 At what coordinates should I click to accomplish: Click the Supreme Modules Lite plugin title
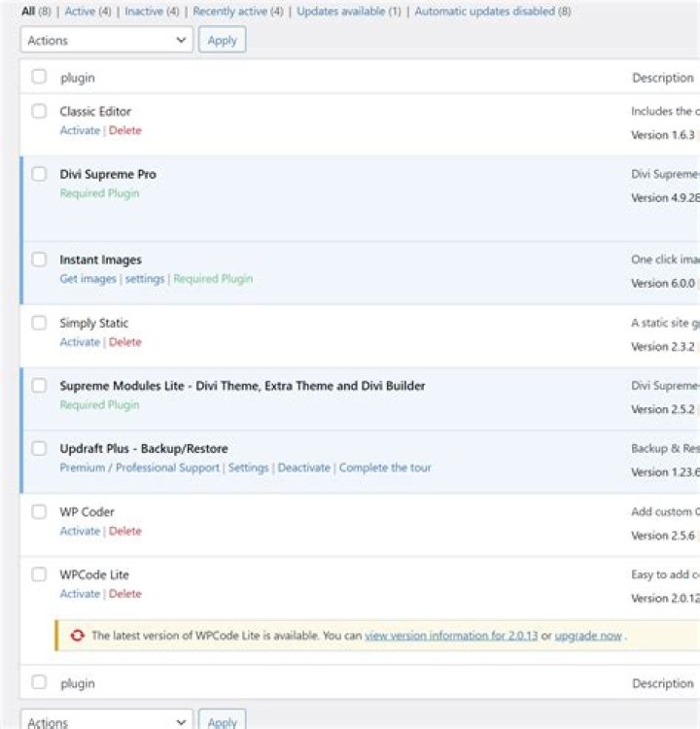point(242,386)
